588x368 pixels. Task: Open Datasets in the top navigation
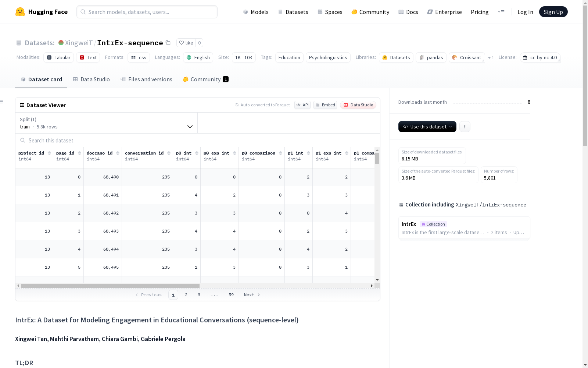coord(293,12)
